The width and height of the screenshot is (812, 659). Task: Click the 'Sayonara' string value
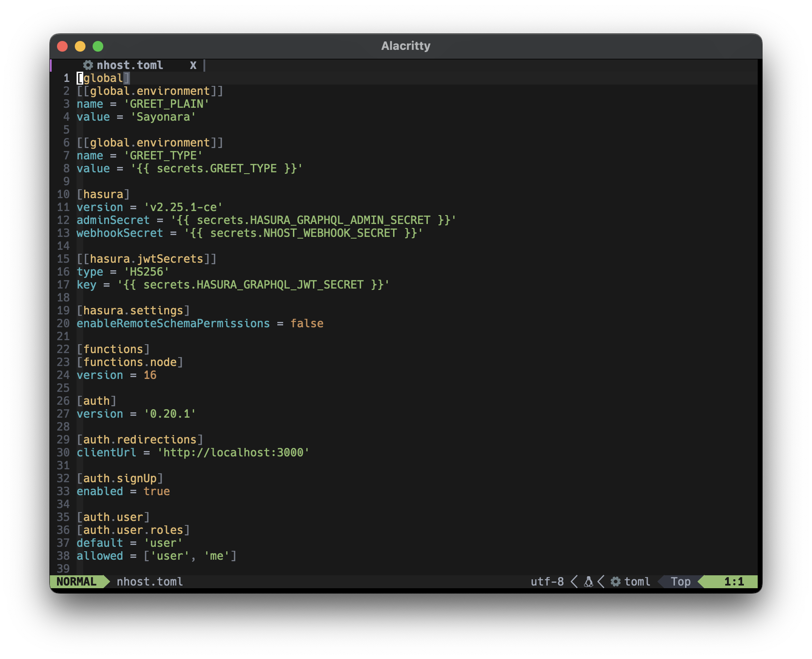163,117
